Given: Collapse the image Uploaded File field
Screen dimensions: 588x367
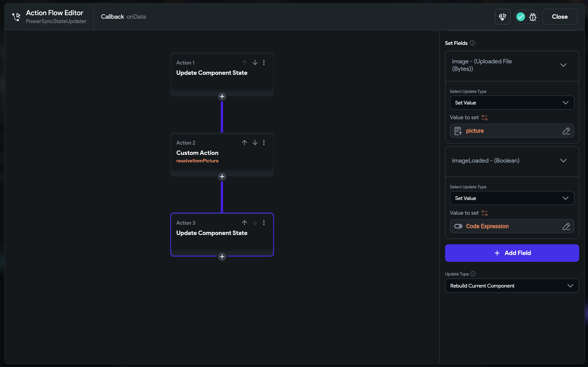Looking at the screenshot, I should [x=563, y=65].
